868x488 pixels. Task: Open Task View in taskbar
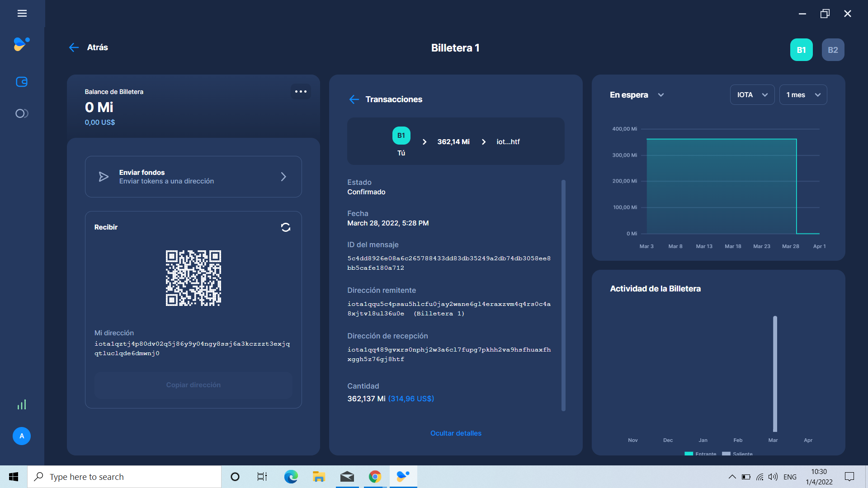pyautogui.click(x=262, y=477)
